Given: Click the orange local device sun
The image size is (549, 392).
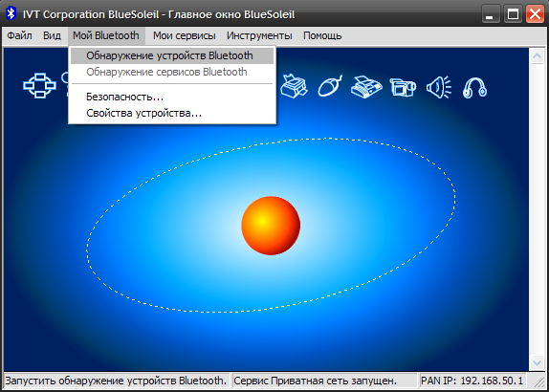Looking at the screenshot, I should coord(271,226).
